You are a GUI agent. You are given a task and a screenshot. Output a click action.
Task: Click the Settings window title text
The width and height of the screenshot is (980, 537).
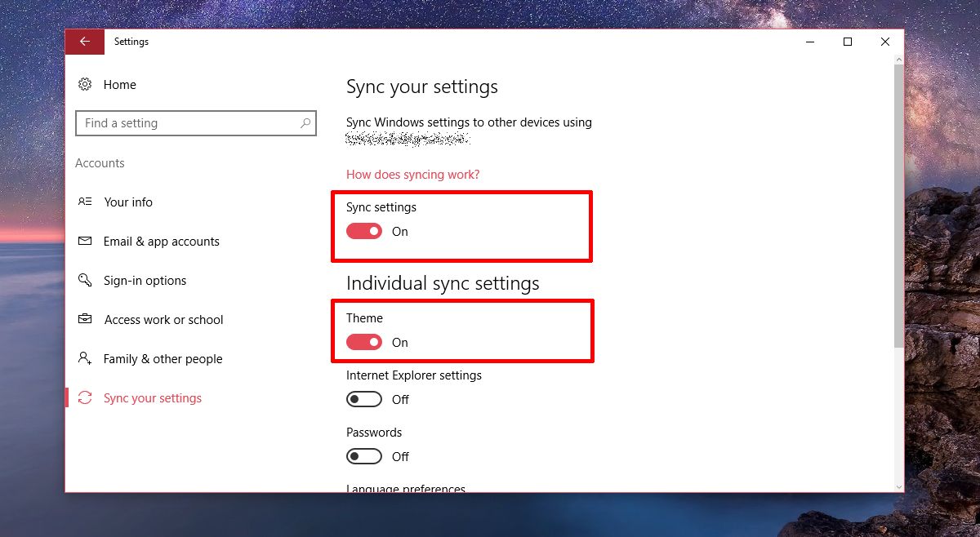[x=131, y=42]
